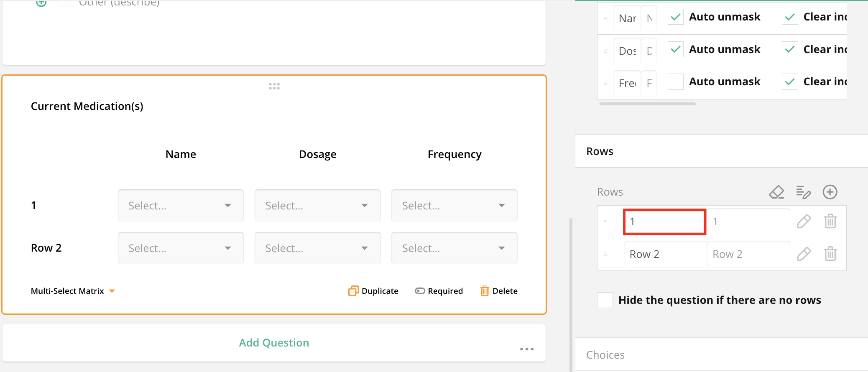This screenshot has height=372, width=868.
Task: Toggle Auto unmask for Frequency column
Action: coord(675,82)
